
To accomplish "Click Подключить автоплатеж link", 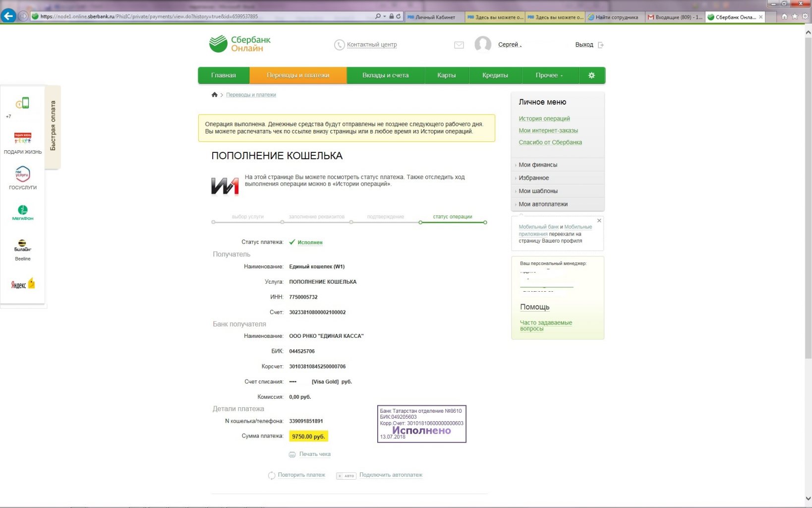I will coord(391,475).
